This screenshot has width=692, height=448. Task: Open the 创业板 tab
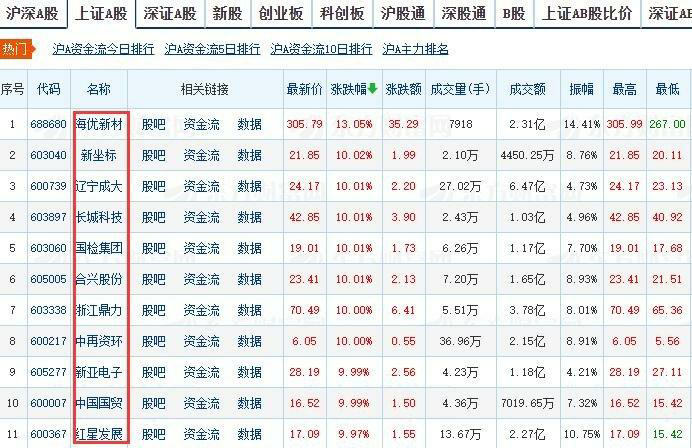click(281, 13)
